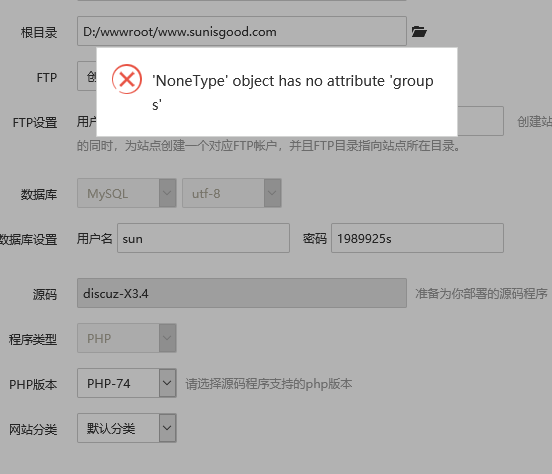Screen dimensions: 552x474
Task: Click the 程序类型 label
Action: 33,339
